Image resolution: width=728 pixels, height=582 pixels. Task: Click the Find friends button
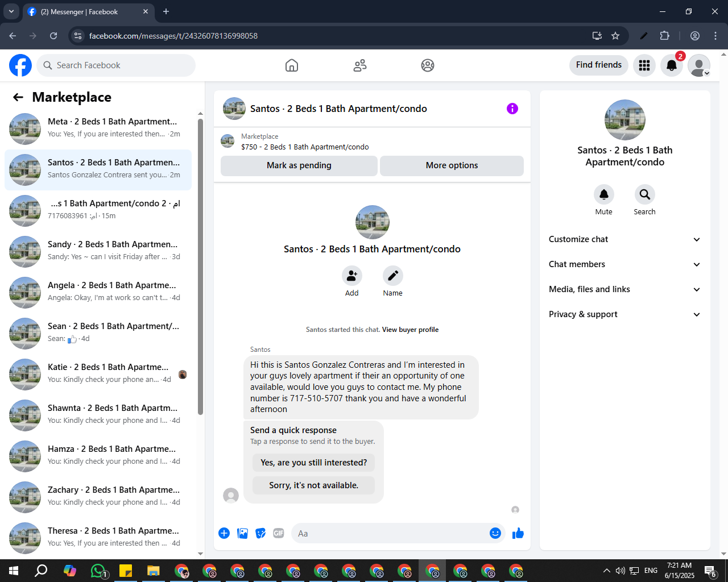[599, 65]
